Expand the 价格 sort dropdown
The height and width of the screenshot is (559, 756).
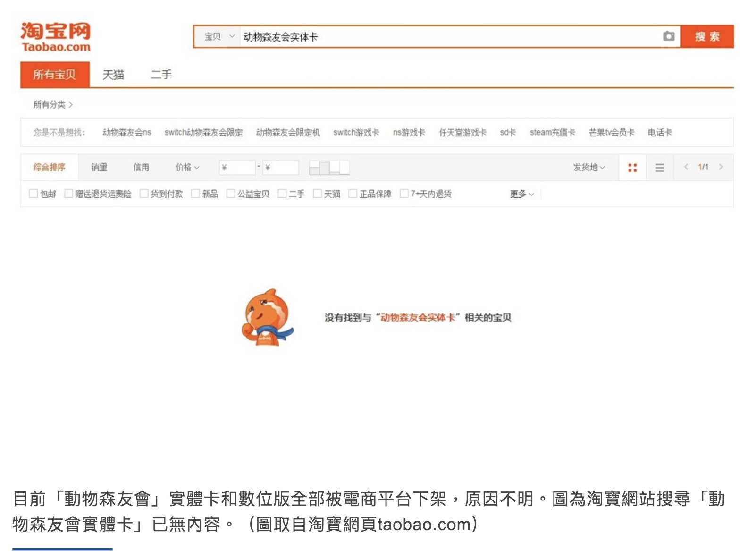[187, 167]
